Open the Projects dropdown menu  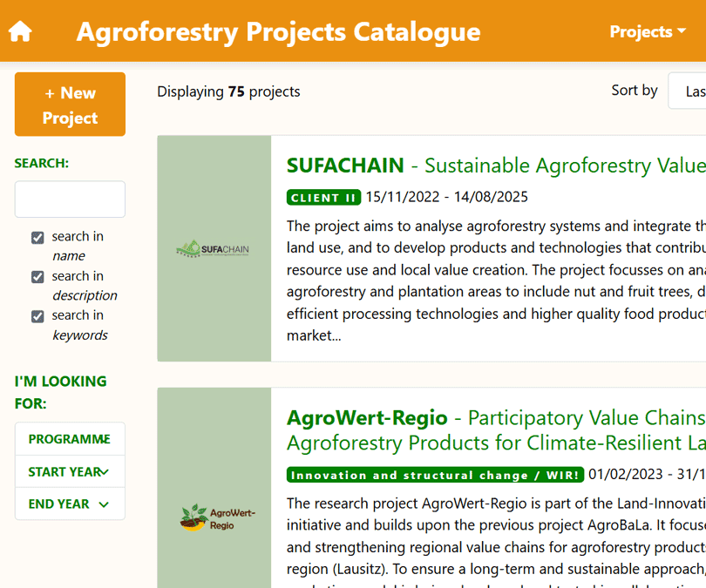[647, 31]
